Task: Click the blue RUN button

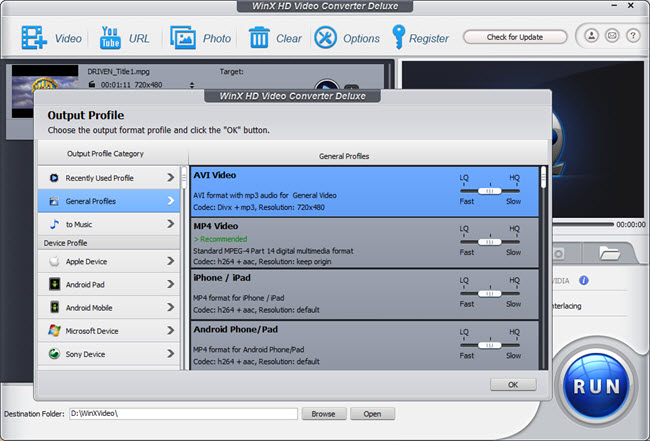Action: point(596,386)
